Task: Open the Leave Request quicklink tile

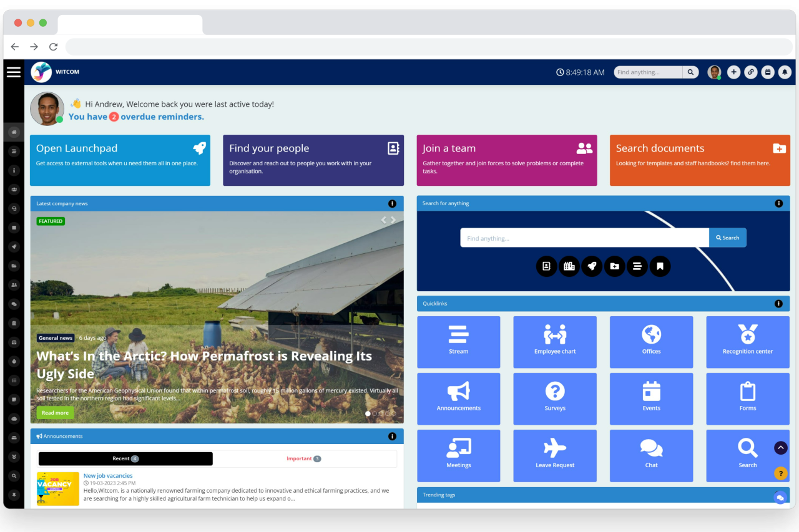Action: 554,455
